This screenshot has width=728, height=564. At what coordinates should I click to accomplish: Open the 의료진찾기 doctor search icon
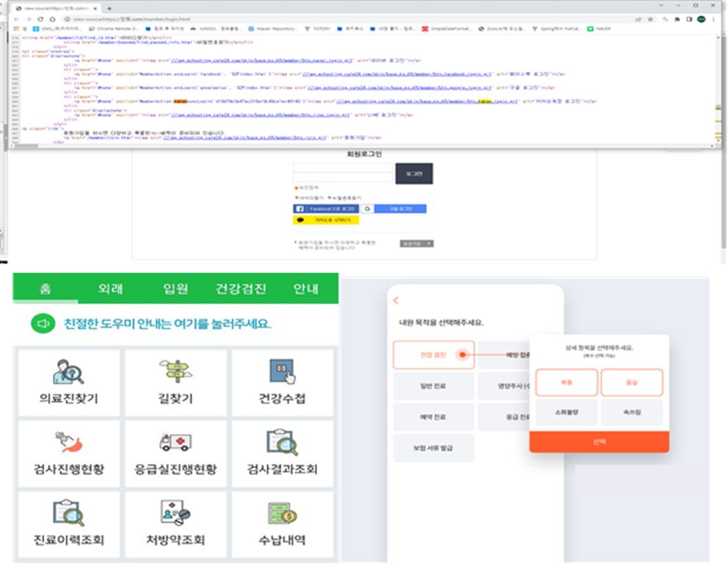pos(68,372)
